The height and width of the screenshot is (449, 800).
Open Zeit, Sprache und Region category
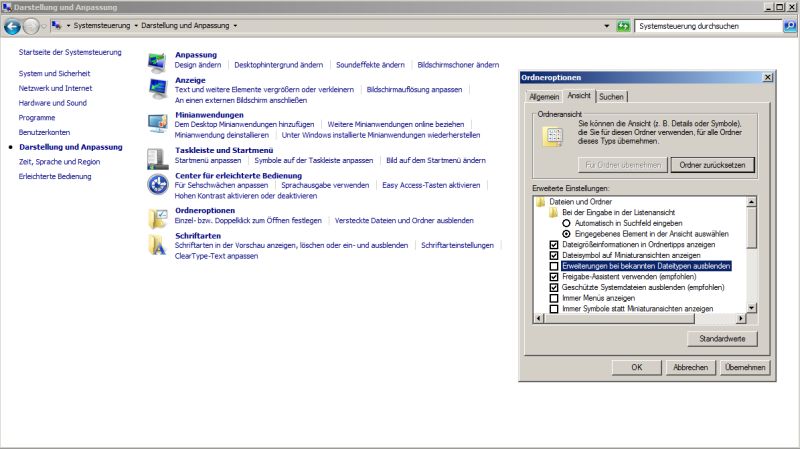point(59,162)
